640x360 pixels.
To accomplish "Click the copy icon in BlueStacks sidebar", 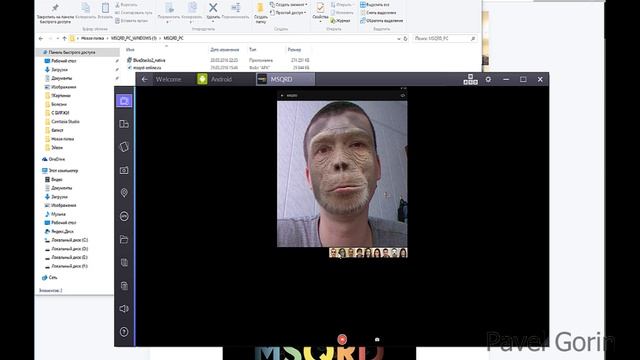I will click(124, 262).
